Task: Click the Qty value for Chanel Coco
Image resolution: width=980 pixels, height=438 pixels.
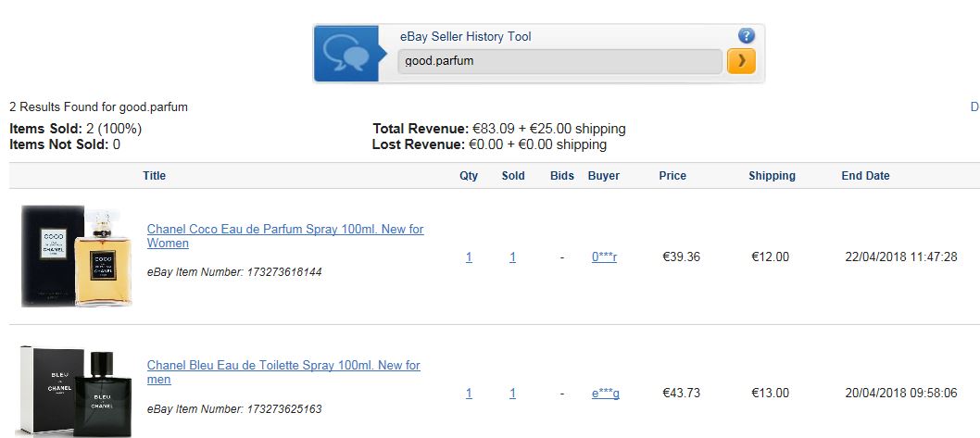Action: click(469, 257)
